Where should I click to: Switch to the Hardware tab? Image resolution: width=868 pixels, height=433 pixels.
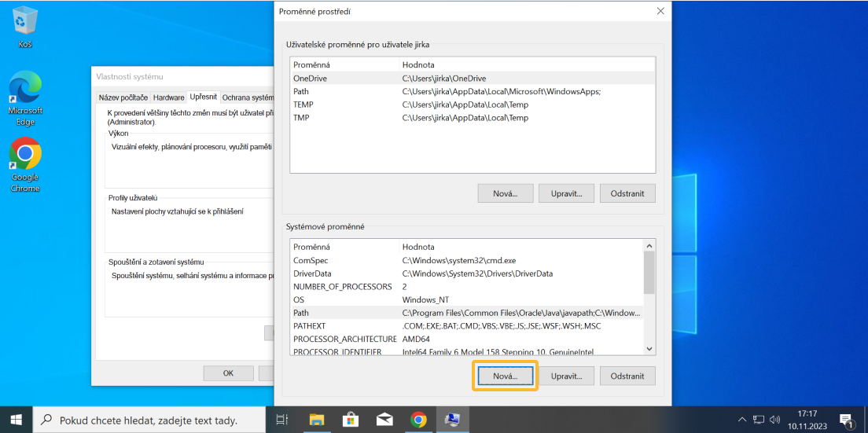169,97
